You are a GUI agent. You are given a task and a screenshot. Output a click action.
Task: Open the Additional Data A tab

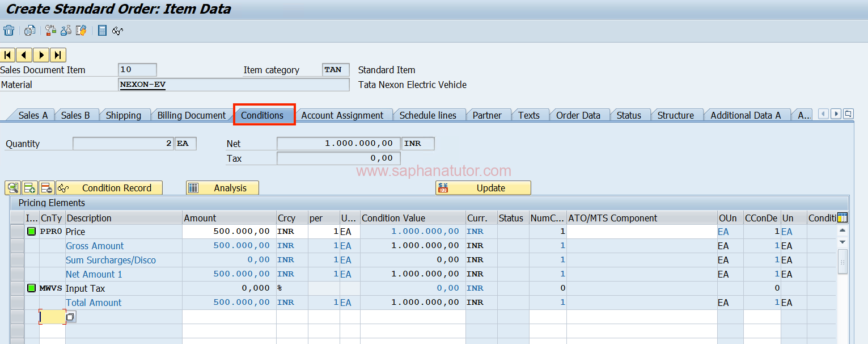(746, 115)
